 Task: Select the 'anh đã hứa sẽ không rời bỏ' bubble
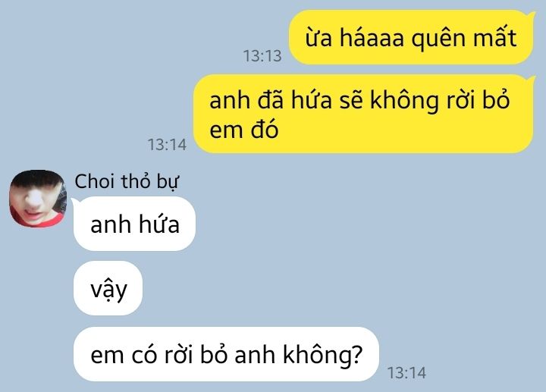pyautogui.click(x=363, y=114)
